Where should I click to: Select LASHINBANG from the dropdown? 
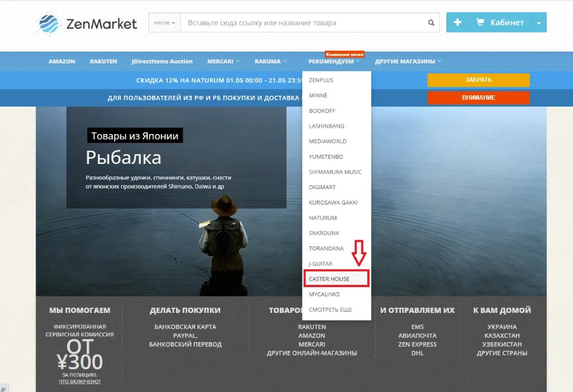336,126
